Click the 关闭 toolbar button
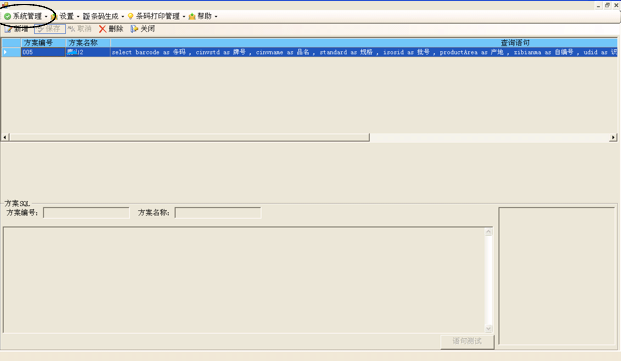The width and height of the screenshot is (621, 362). click(x=143, y=29)
